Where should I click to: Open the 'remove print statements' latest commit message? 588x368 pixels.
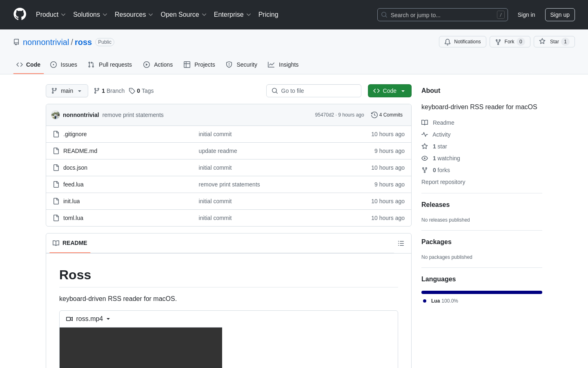coord(133,115)
